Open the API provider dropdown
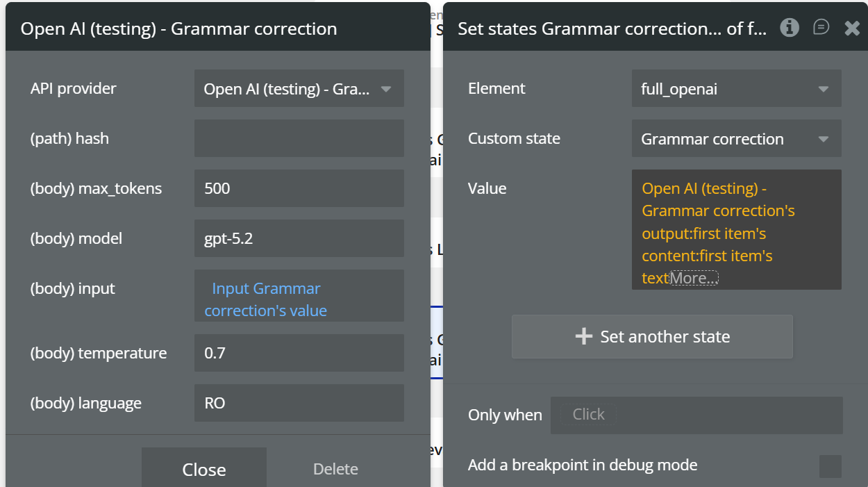This screenshot has height=487, width=868. click(x=299, y=88)
